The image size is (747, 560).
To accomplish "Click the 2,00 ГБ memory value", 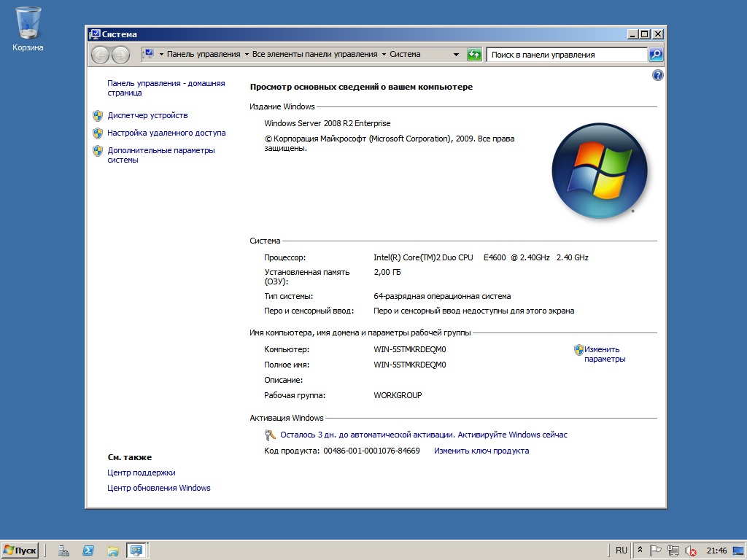I will click(387, 273).
